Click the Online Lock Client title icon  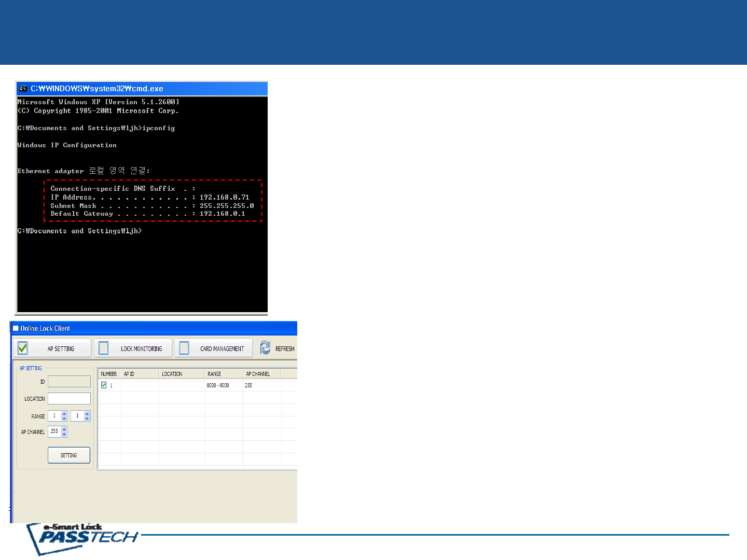coord(16,328)
